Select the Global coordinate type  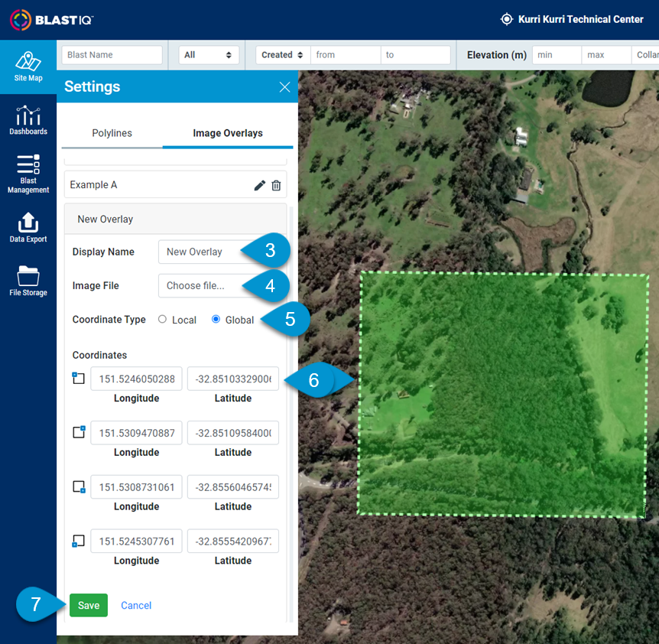[x=216, y=319]
